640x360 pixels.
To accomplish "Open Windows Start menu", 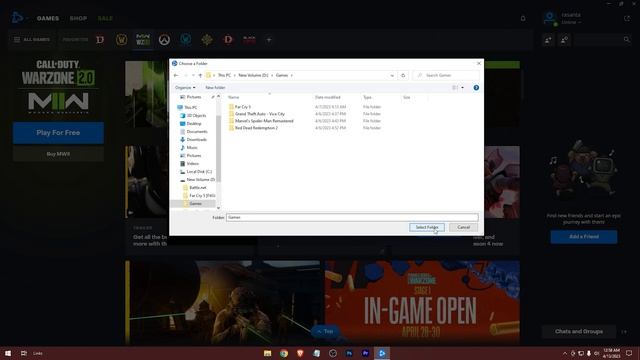I will [x=8, y=353].
